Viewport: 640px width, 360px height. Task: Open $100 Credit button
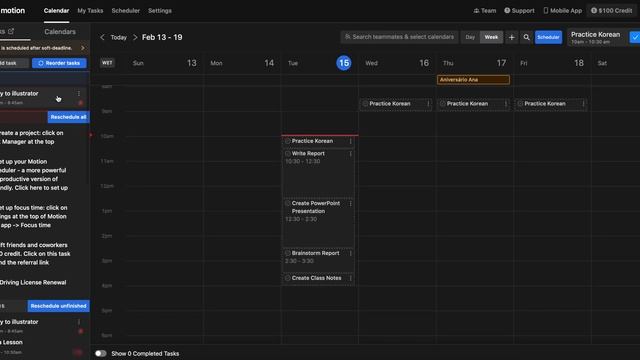[611, 11]
